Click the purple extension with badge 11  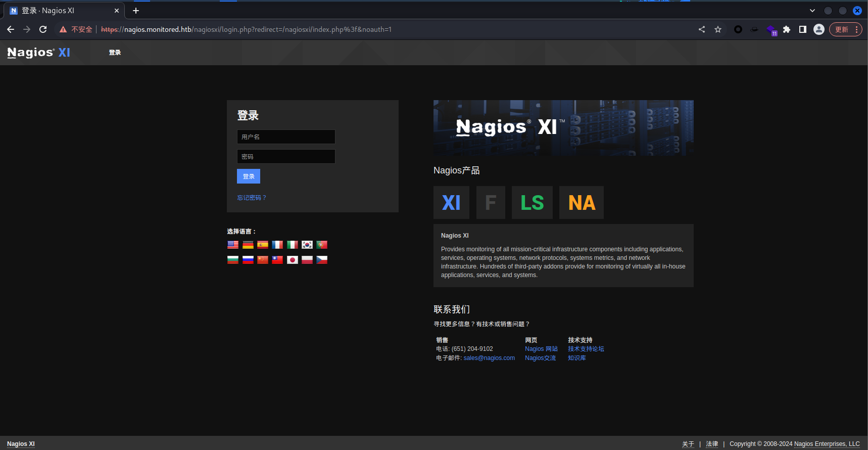[x=771, y=30]
